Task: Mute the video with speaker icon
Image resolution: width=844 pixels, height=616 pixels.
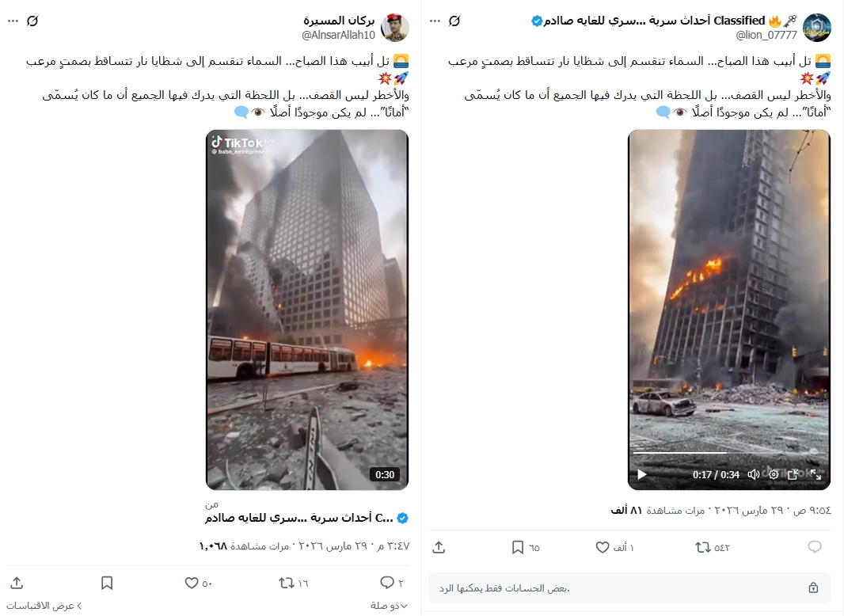Action: [754, 474]
